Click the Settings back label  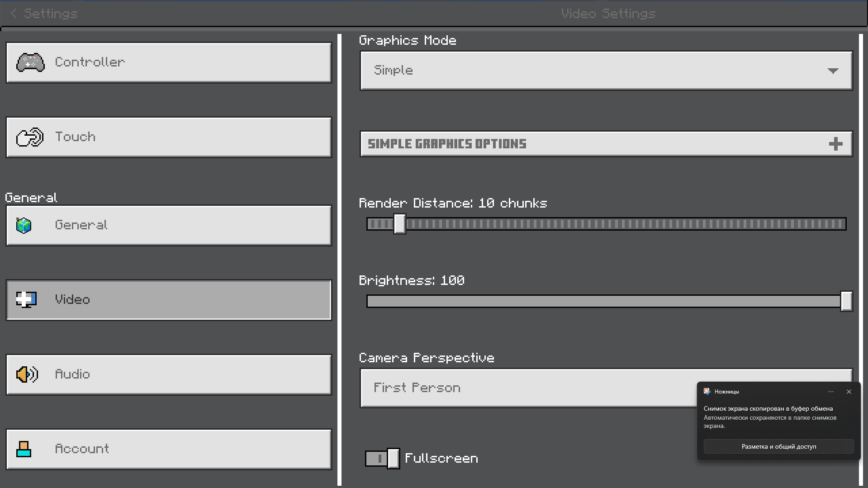pos(51,14)
